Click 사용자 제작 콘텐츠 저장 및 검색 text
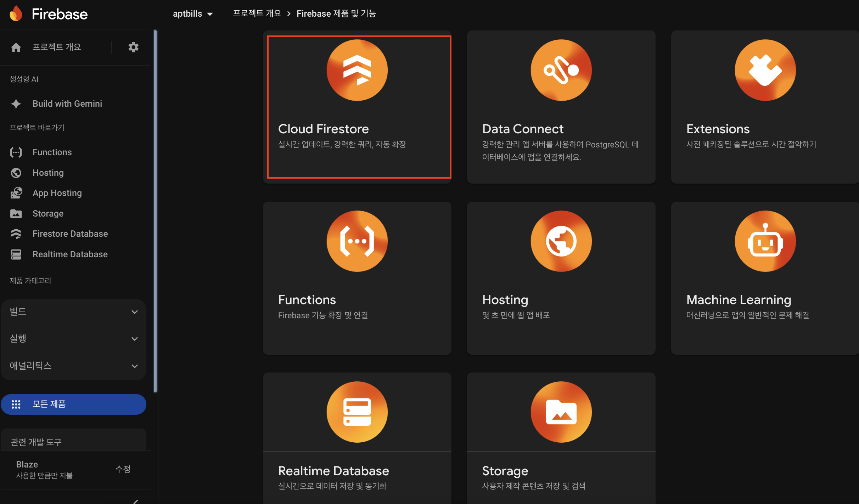This screenshot has width=859, height=504. coord(534,486)
